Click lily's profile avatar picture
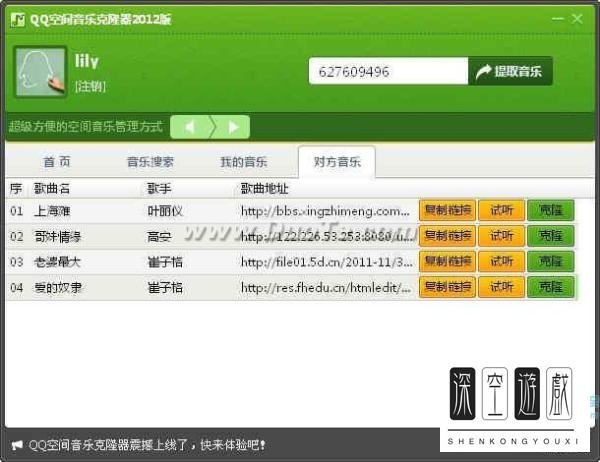 [x=41, y=72]
